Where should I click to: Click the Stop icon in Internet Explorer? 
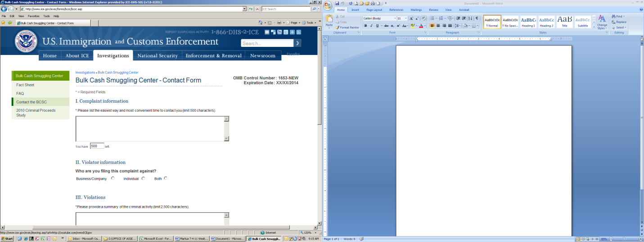(257, 9)
